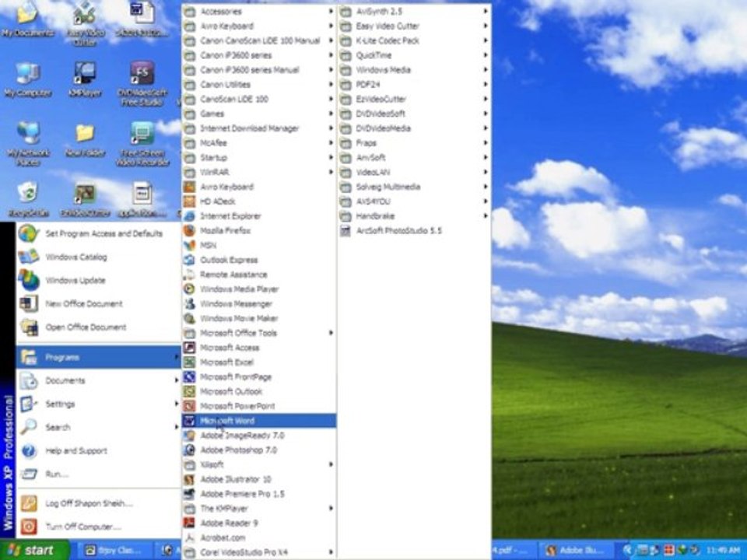Open Set Program Access and Defaults

coord(98,233)
